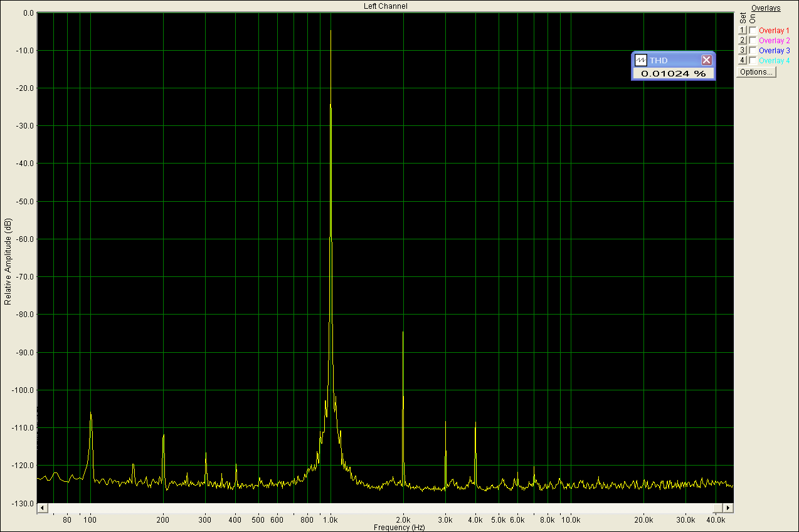Click Set button 4 for overlays

click(x=742, y=60)
